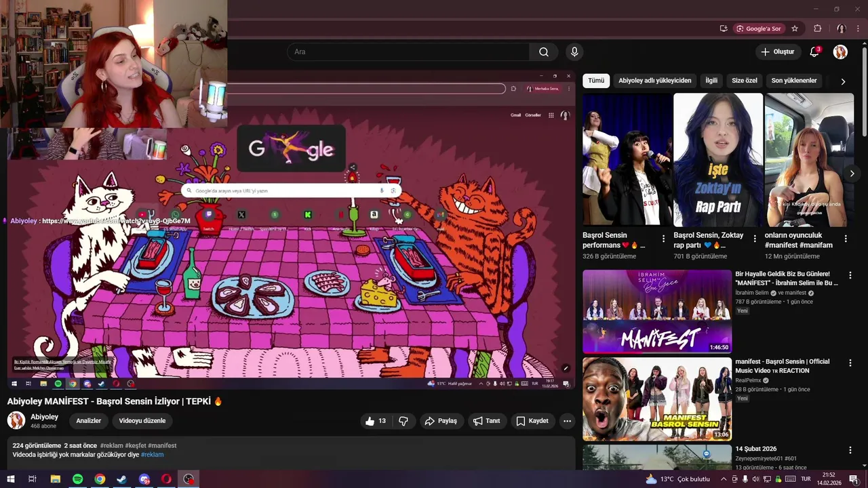Image resolution: width=868 pixels, height=488 pixels.
Task: Open weather widget 13°C Çok bulutlu
Action: pyautogui.click(x=678, y=479)
